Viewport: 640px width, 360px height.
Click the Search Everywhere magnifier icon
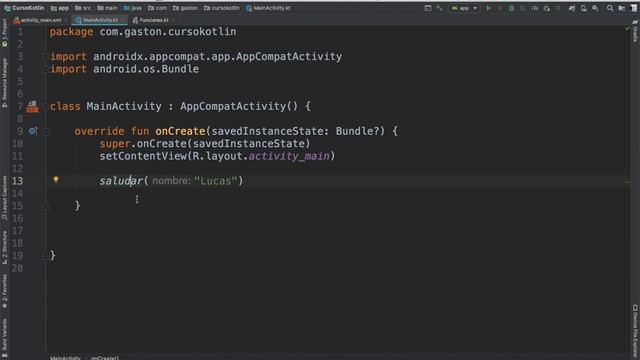coord(610,8)
